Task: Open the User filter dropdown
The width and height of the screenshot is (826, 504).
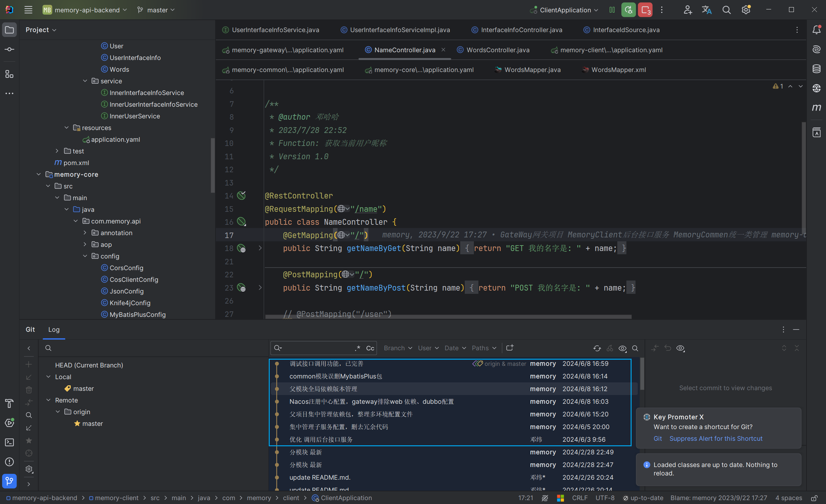Action: tap(428, 348)
